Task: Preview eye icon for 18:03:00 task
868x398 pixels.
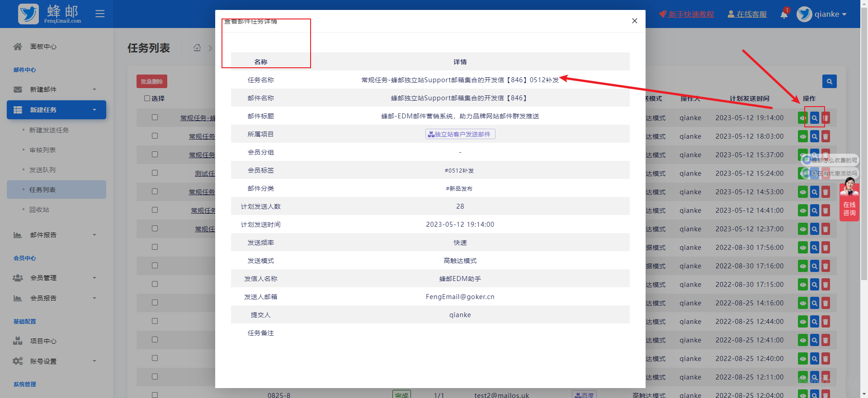Action: 803,136
